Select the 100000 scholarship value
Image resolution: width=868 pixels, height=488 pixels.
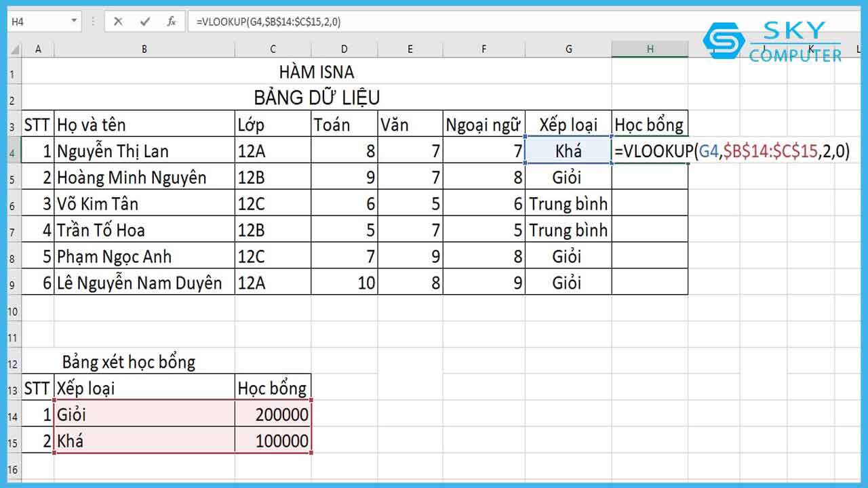coord(273,441)
